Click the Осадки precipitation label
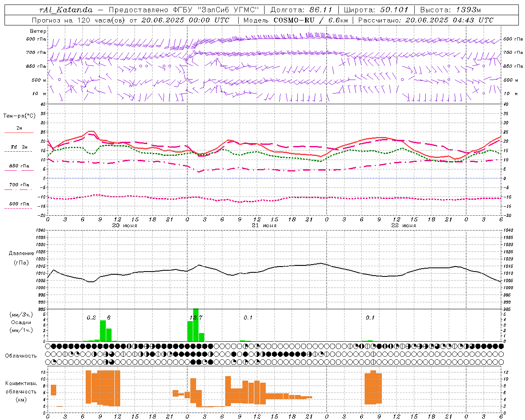 coord(21,322)
